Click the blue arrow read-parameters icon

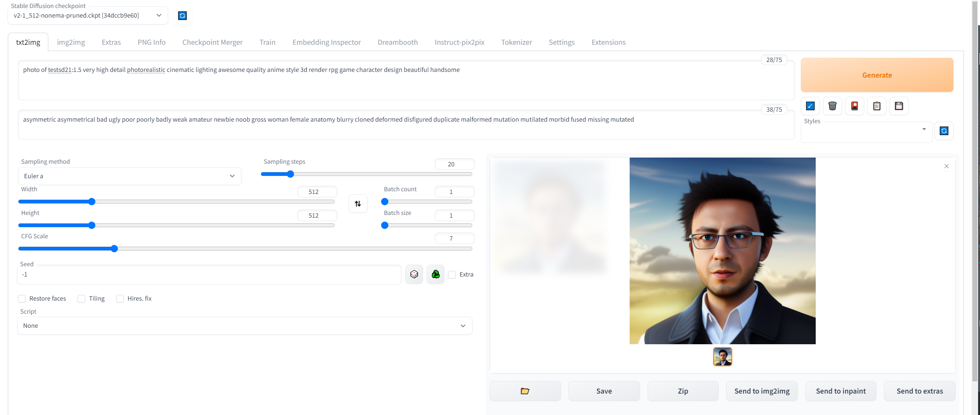tap(810, 106)
